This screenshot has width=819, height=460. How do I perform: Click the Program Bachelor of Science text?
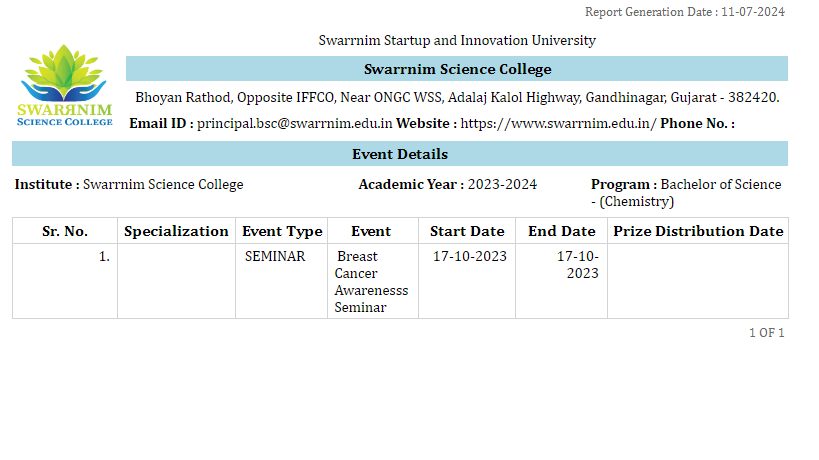coord(686,193)
